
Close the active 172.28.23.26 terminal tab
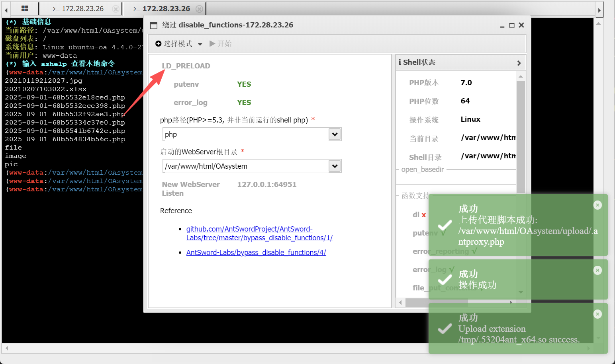click(x=200, y=9)
